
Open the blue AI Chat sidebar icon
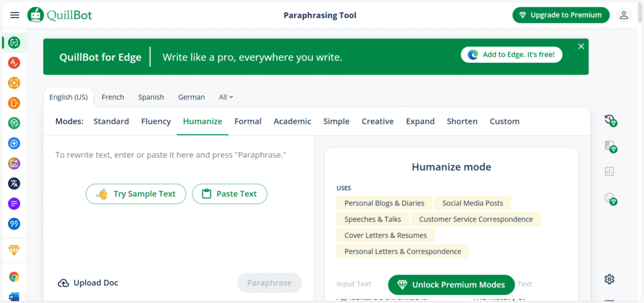click(14, 143)
